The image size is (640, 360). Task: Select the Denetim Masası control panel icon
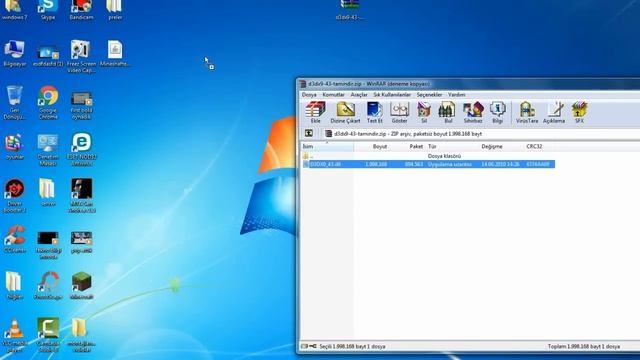pos(48,149)
